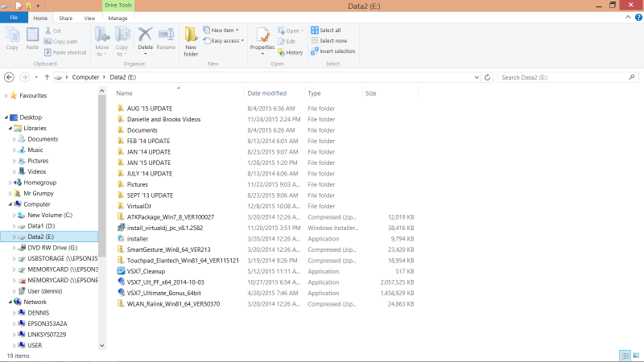The width and height of the screenshot is (644, 362).
Task: Open the File menu
Action: (x=14, y=18)
